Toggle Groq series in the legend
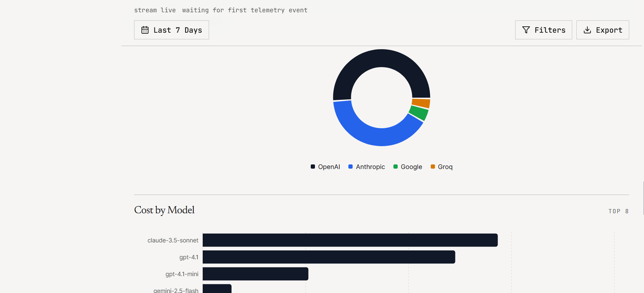Viewport: 644px width, 293px height. point(441,167)
